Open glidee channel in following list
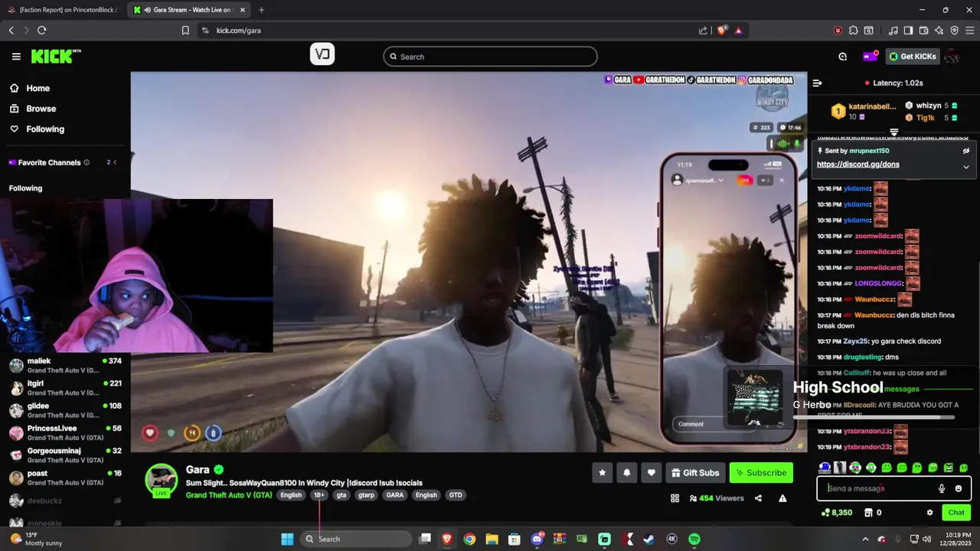This screenshot has height=551, width=980. pyautogui.click(x=65, y=410)
